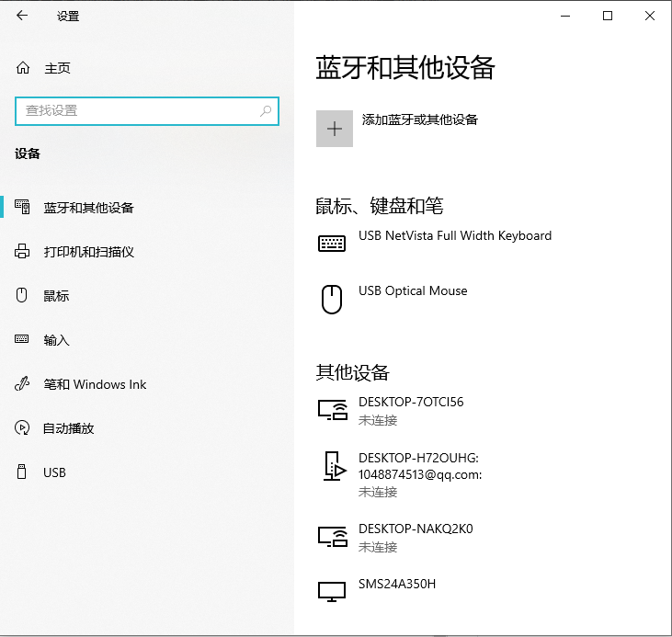Select the USB NetVista keyboard icon
This screenshot has height=637, width=672.
(x=332, y=244)
